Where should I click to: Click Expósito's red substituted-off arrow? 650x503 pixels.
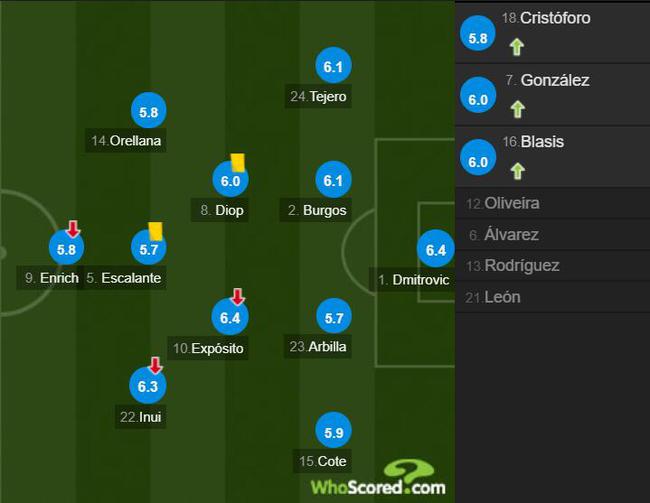coord(238,297)
